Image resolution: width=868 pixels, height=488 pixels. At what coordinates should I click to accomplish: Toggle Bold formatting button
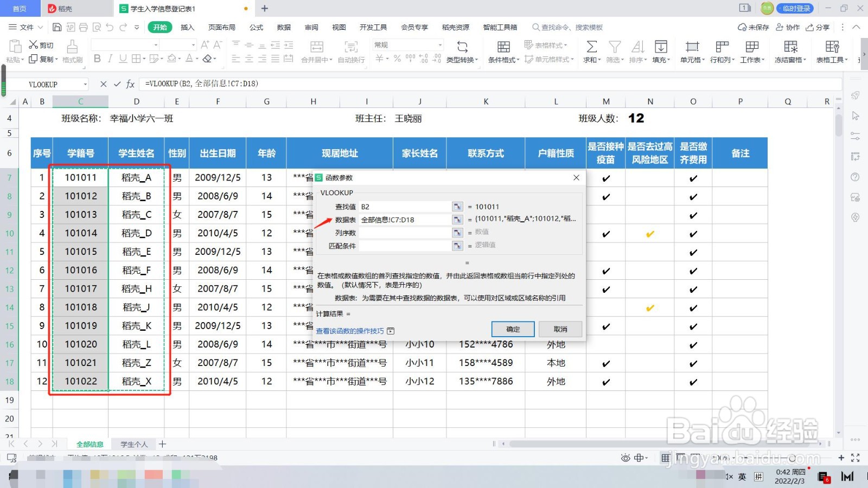(97, 59)
